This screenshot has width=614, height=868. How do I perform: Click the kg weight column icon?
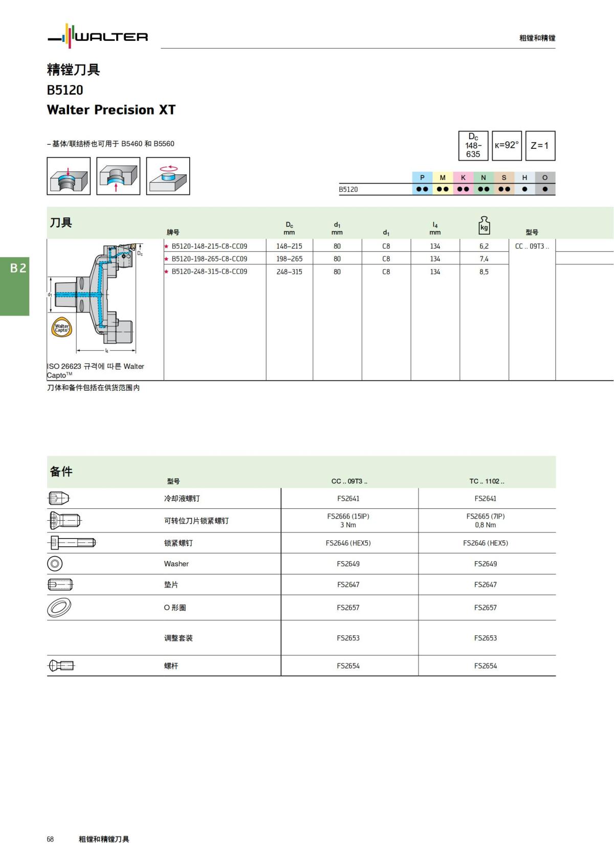484,225
